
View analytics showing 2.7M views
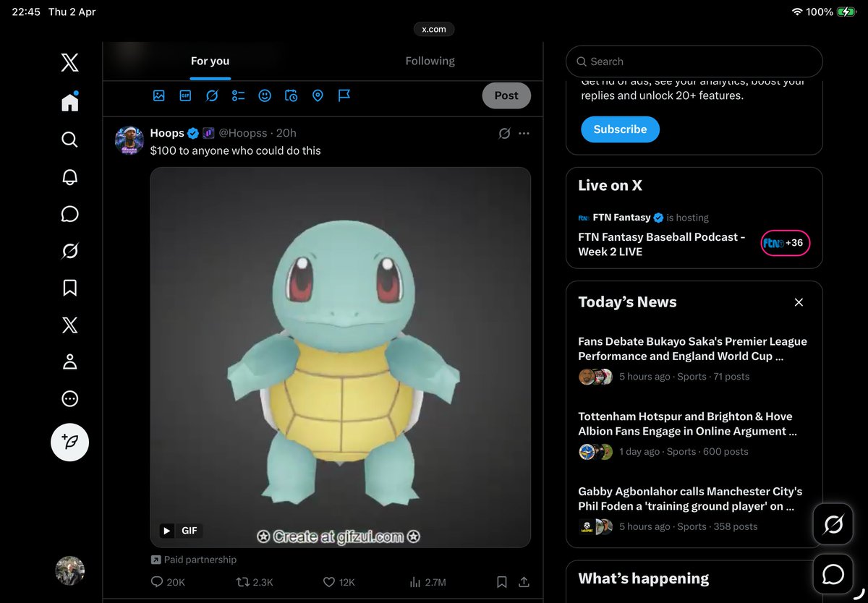(427, 582)
